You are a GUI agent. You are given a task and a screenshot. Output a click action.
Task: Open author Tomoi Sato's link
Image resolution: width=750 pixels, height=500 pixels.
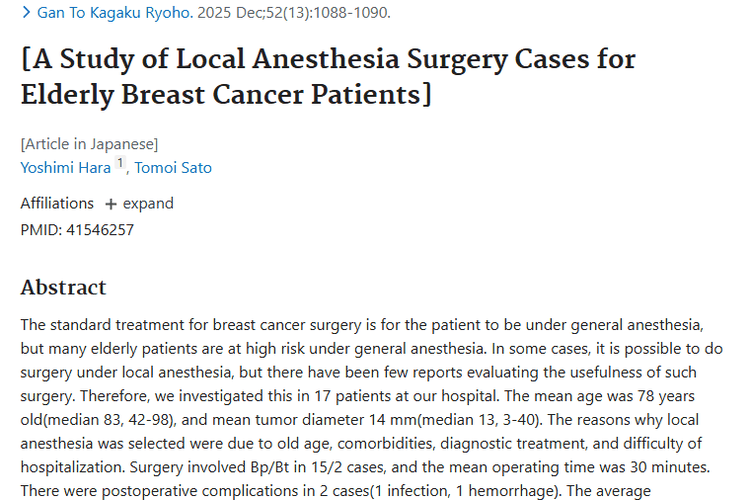click(x=173, y=168)
